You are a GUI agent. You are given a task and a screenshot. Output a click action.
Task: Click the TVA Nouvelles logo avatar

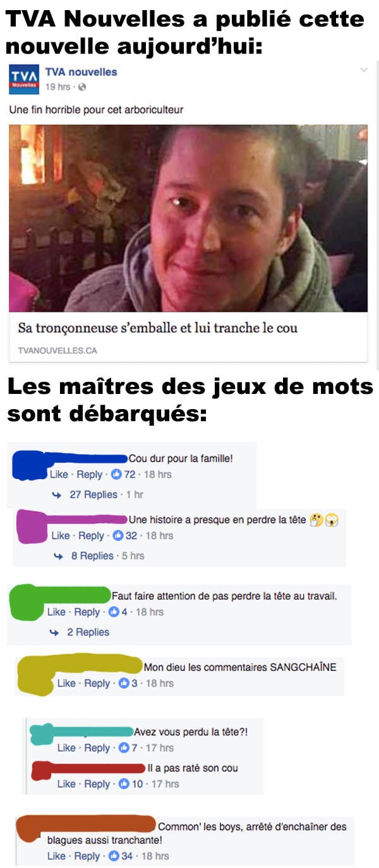pos(24,80)
